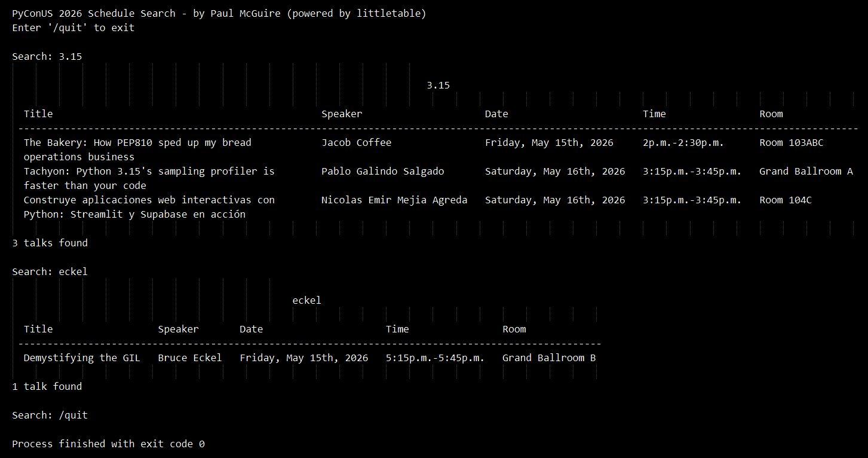868x458 pixels.
Task: Select "The Bakery: How PEP810" talk title
Action: tap(137, 142)
